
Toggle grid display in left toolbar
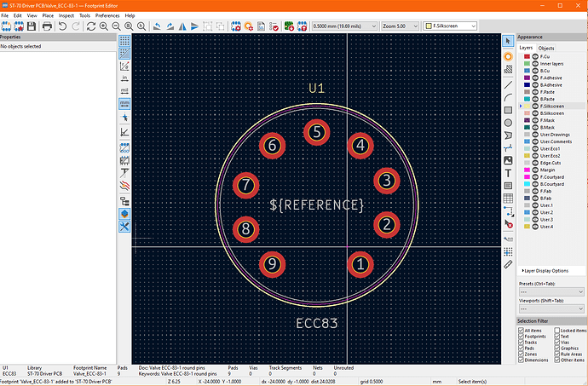pos(124,41)
